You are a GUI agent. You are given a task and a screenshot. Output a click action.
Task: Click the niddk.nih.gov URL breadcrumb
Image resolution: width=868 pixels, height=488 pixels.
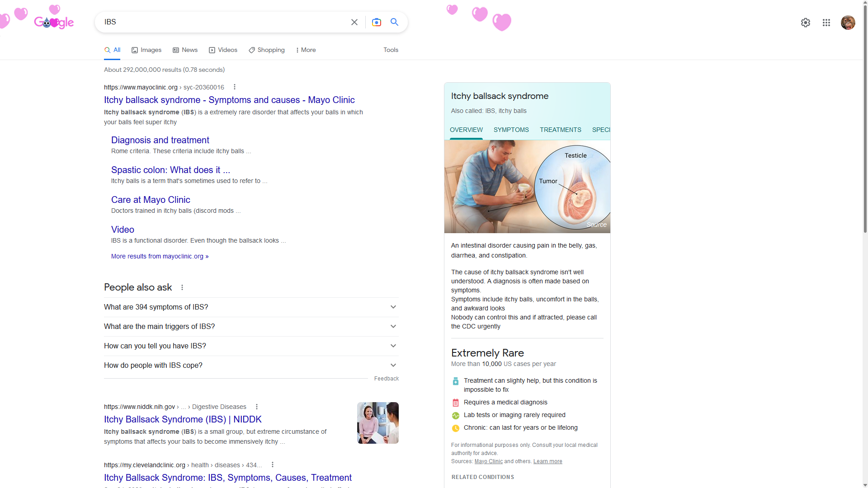click(175, 407)
